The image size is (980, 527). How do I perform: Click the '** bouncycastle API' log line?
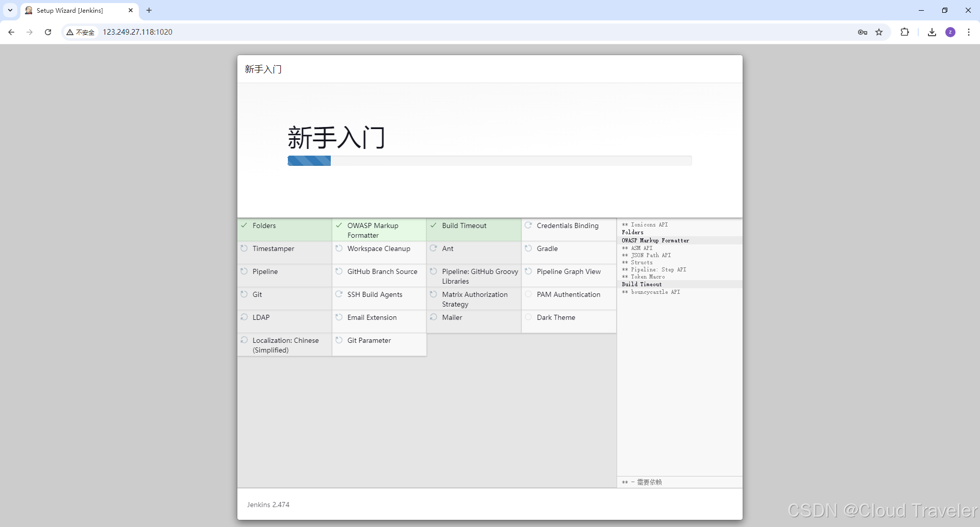tap(651, 292)
